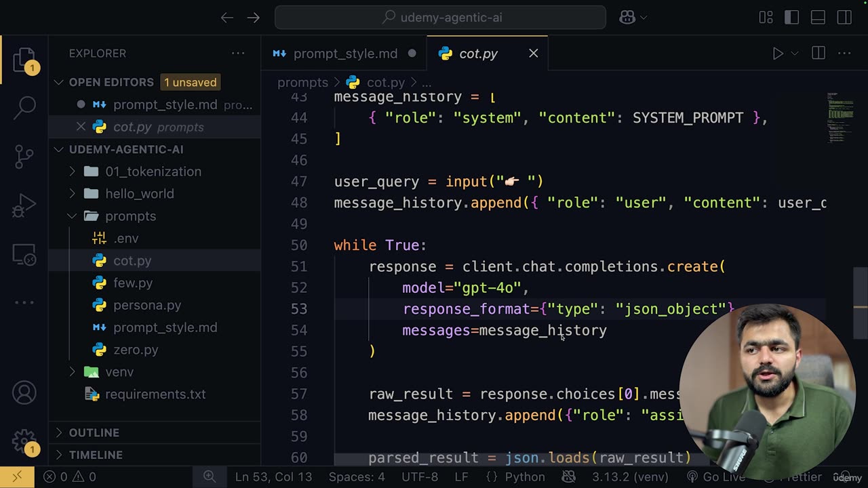Close cot.py from Open Editors list
The width and height of the screenshot is (868, 488).
[x=81, y=127]
